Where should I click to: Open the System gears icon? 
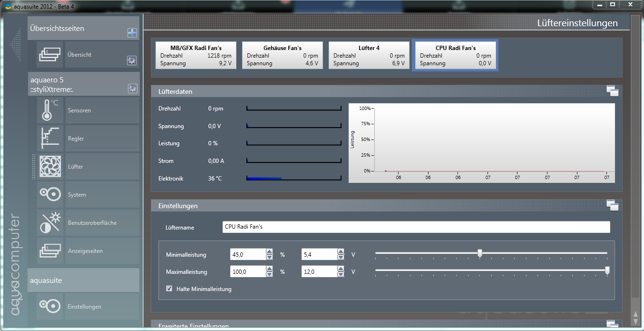50,195
